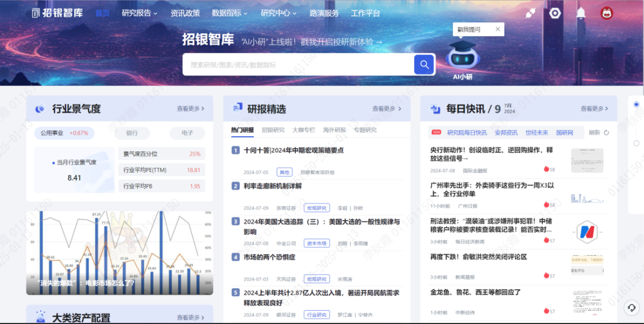Open 路演服务 in the top navigation
This screenshot has width=644, height=324.
point(324,13)
